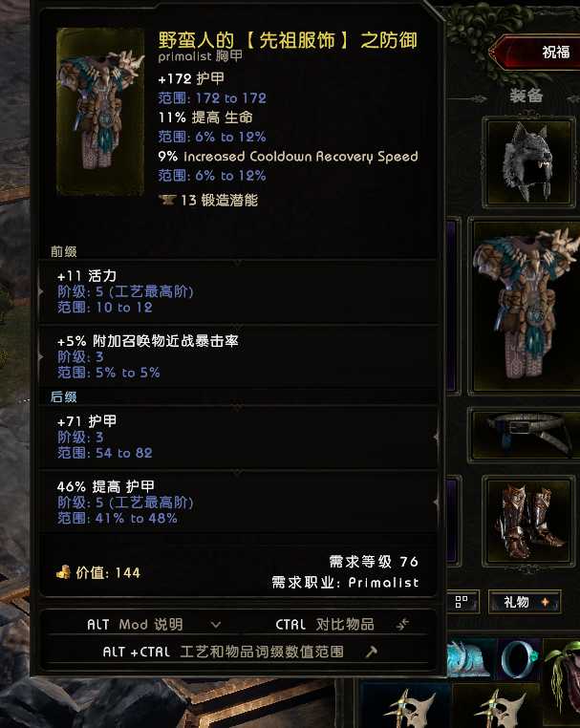Viewport: 580px width, 728px height.
Task: Select the ice-blue item in inventory
Action: tap(471, 658)
